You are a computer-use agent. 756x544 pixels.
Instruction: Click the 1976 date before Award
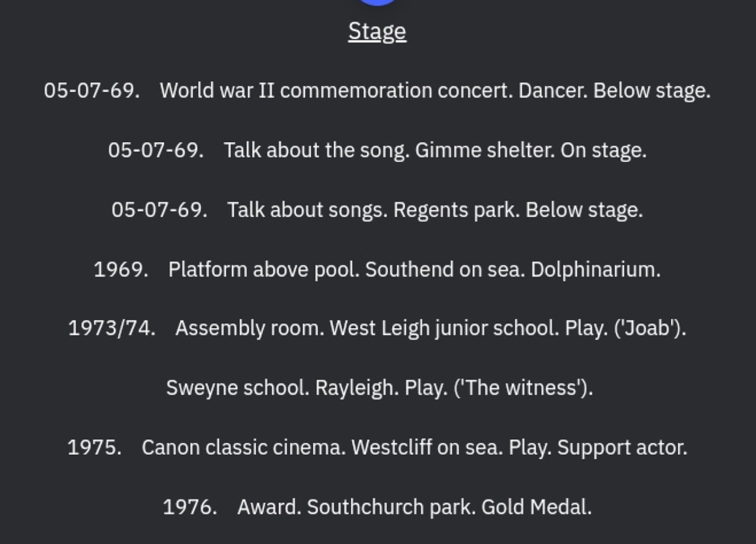click(x=190, y=507)
